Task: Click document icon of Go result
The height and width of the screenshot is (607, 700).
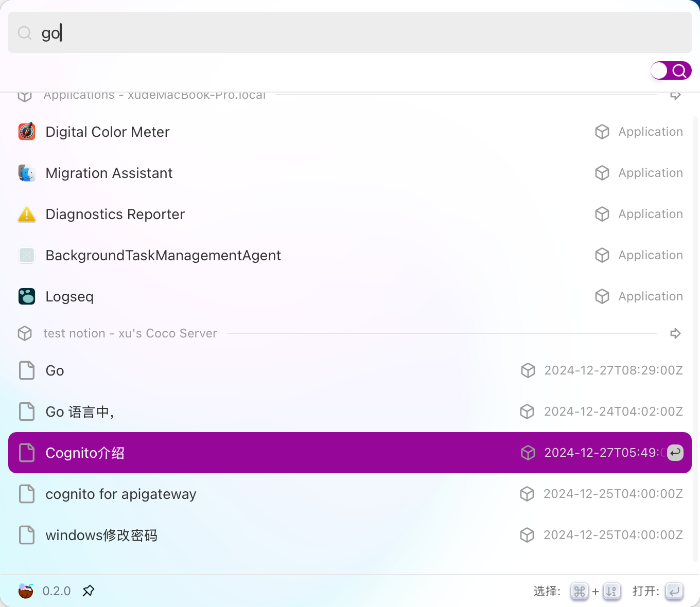Action: [x=27, y=370]
